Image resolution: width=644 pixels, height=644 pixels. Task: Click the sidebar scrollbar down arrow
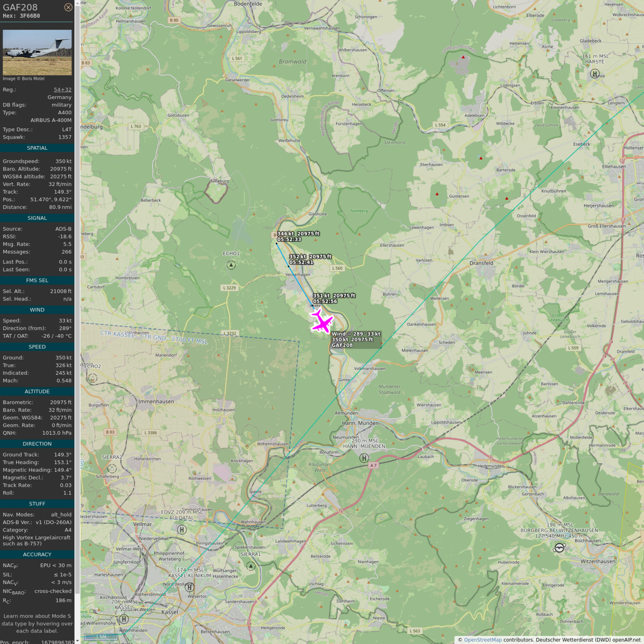[x=77, y=641]
